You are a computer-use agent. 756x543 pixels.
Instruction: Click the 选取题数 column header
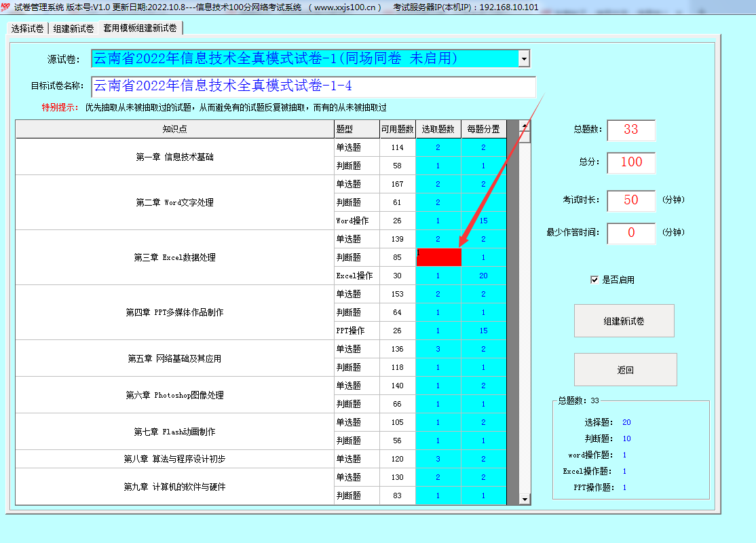pyautogui.click(x=438, y=129)
